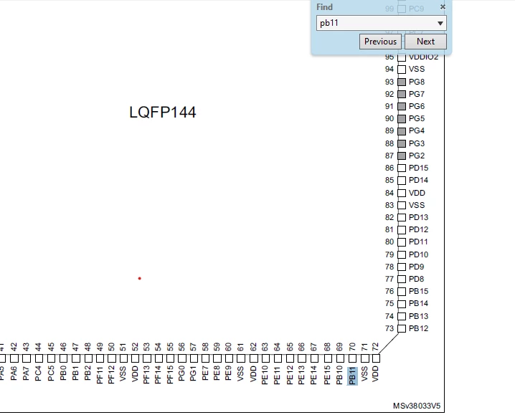Screen dimensions: 515x420
Task: Click pin number 73 beside PB12
Action: coord(389,328)
